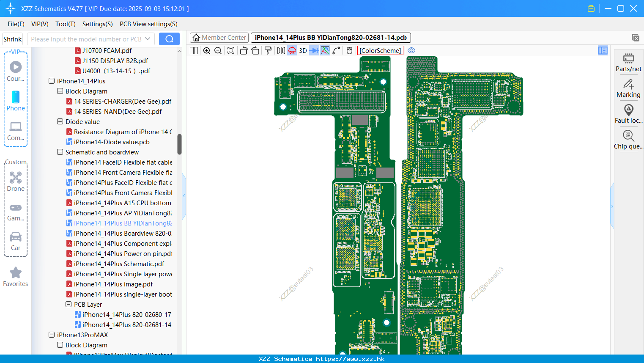644x363 pixels.
Task: Select the curve trace tool
Action: pyautogui.click(x=337, y=51)
